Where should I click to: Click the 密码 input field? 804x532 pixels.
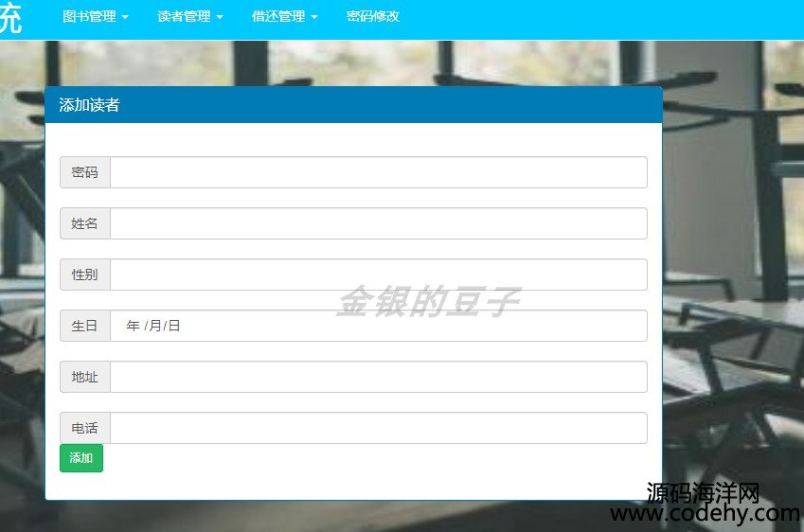click(x=379, y=172)
